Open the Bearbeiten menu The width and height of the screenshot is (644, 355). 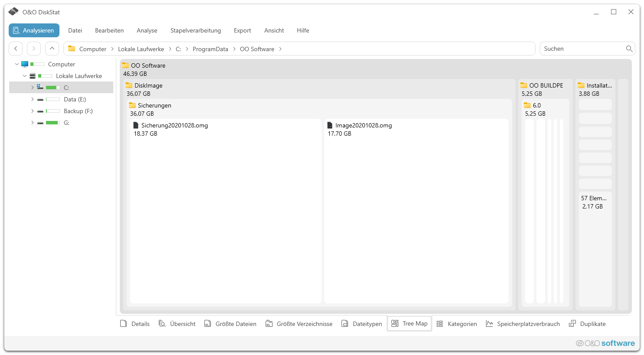(x=109, y=30)
